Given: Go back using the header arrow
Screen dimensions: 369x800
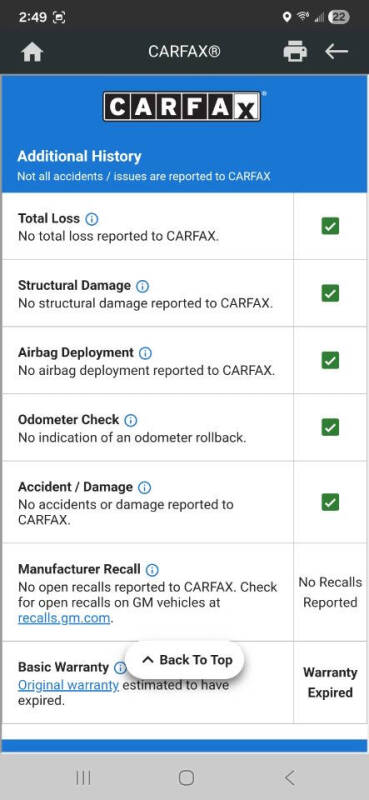Looking at the screenshot, I should click(336, 51).
